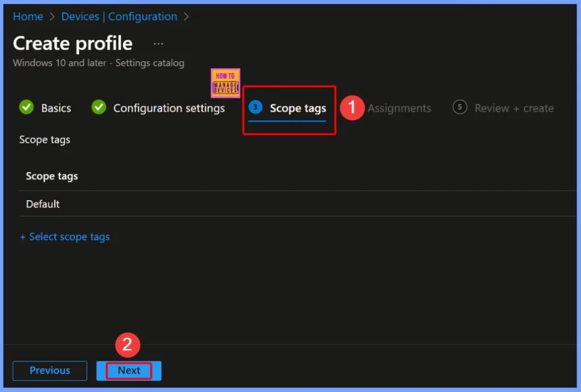Click the + Select scope tags link
This screenshot has width=581, height=392.
65,237
